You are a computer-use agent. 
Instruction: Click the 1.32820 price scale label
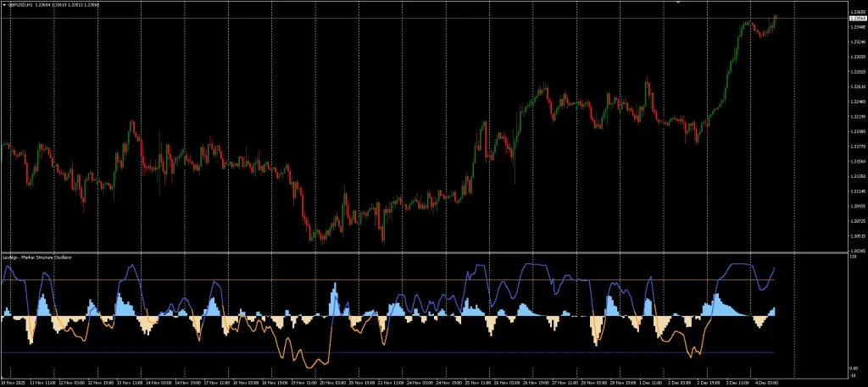coord(858,72)
